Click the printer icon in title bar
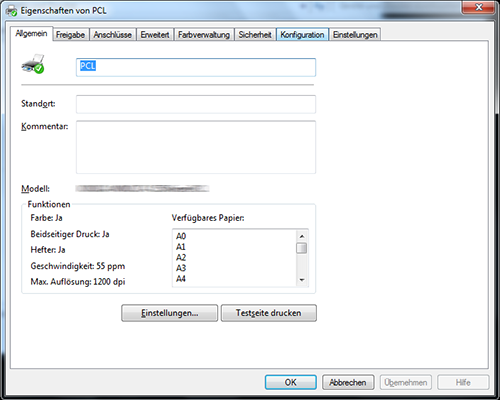The height and width of the screenshot is (400, 500). pyautogui.click(x=12, y=11)
